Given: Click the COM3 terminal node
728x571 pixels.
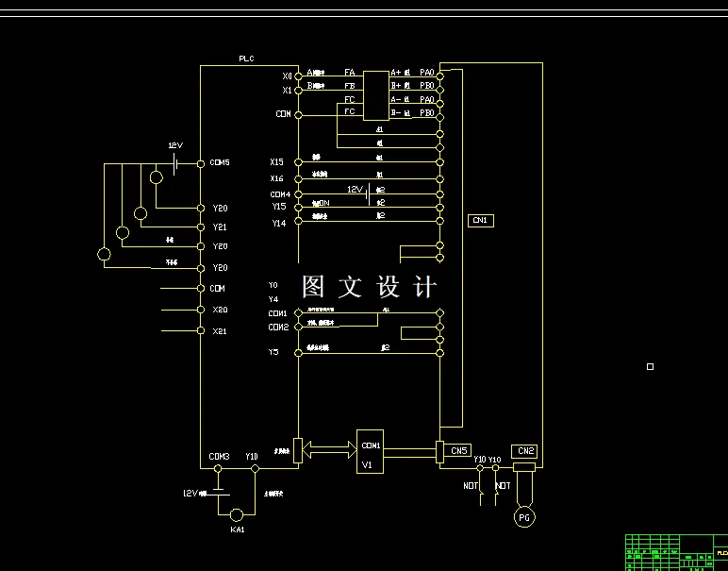Looking at the screenshot, I should tap(218, 469).
